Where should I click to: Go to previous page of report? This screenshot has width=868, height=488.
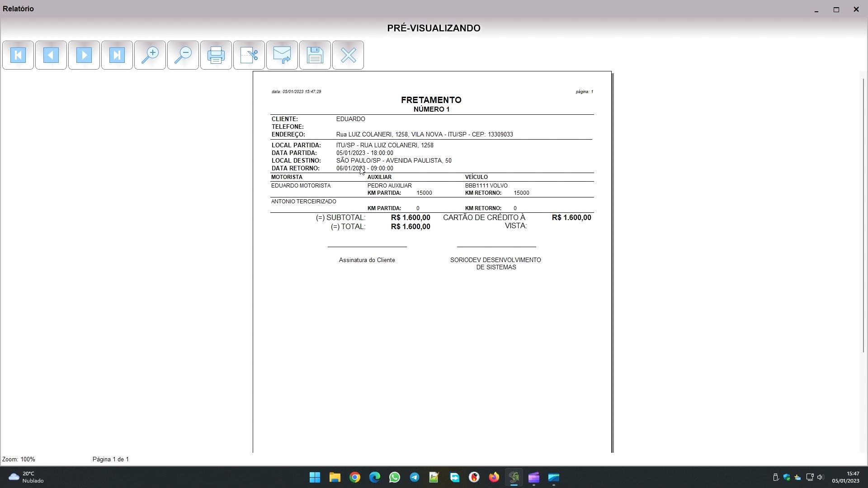[x=51, y=55]
